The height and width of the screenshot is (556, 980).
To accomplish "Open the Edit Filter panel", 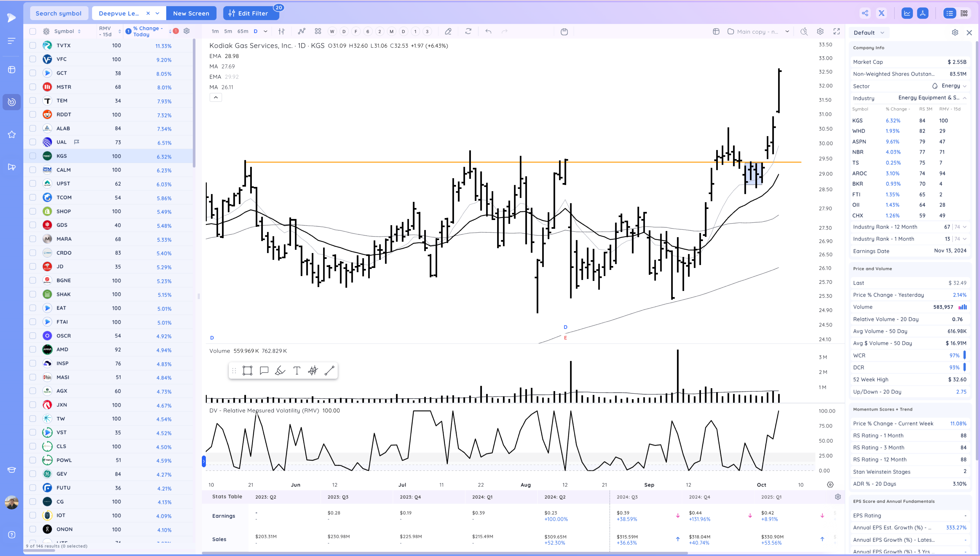I will (x=251, y=13).
